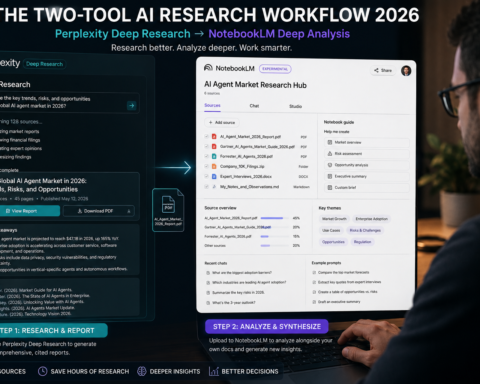Select the Opportunities theme chip
Image resolution: width=480 pixels, height=384 pixels.
tap(333, 242)
